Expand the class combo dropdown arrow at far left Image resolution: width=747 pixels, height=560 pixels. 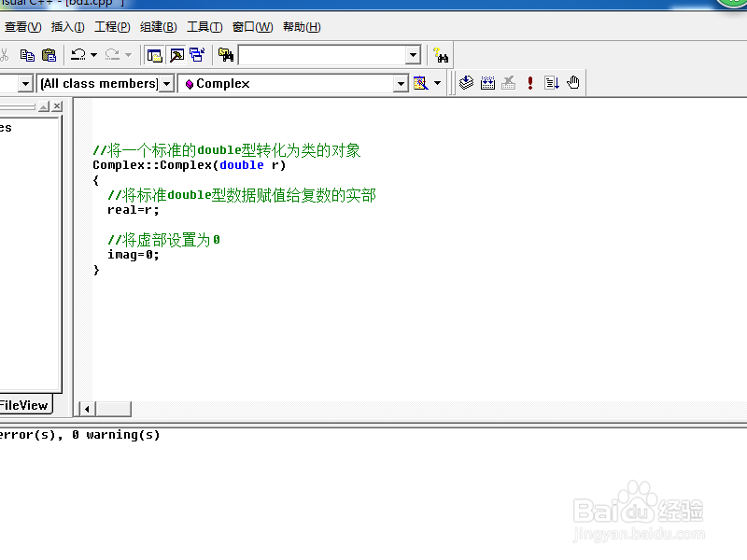point(26,84)
